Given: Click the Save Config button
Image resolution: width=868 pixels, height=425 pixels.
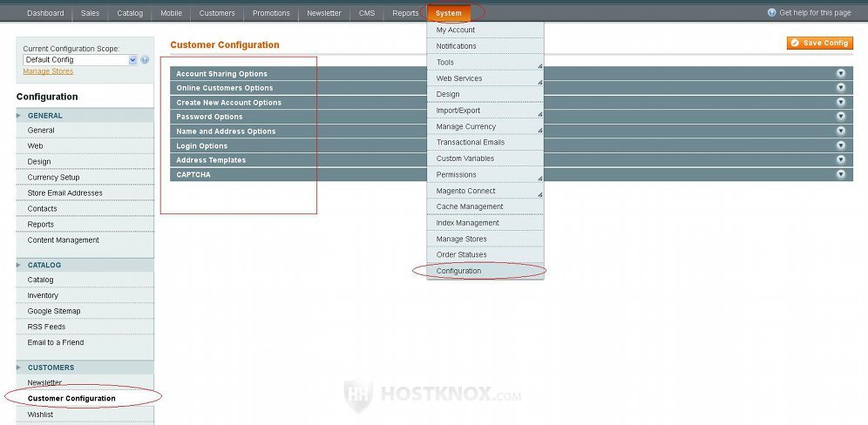Looking at the screenshot, I should (x=820, y=44).
